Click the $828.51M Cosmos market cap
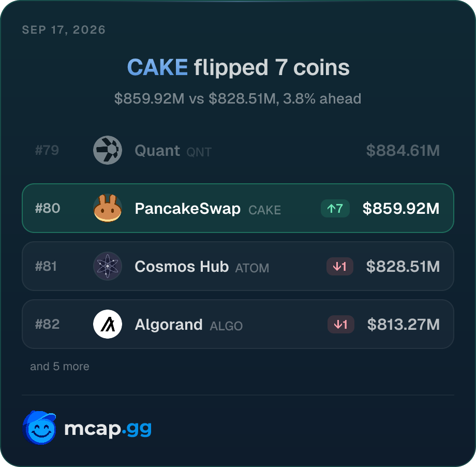This screenshot has height=467, width=476. click(x=403, y=267)
